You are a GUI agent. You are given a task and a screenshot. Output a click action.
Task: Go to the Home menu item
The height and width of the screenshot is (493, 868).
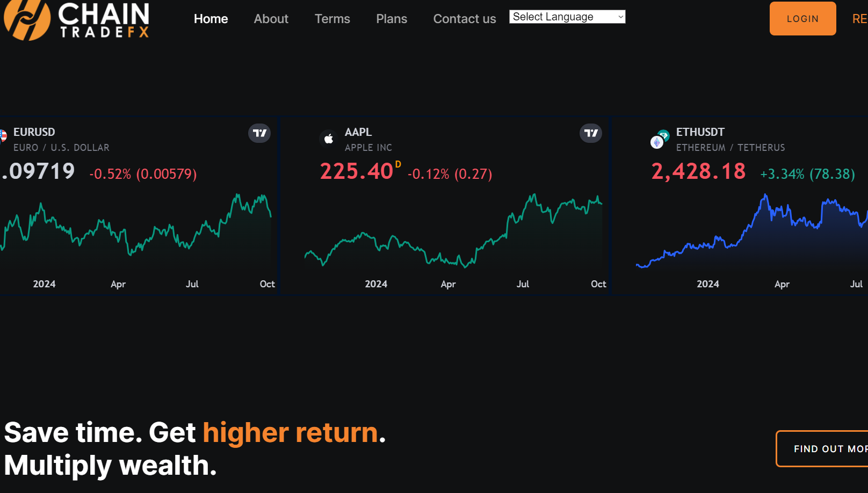tap(211, 19)
